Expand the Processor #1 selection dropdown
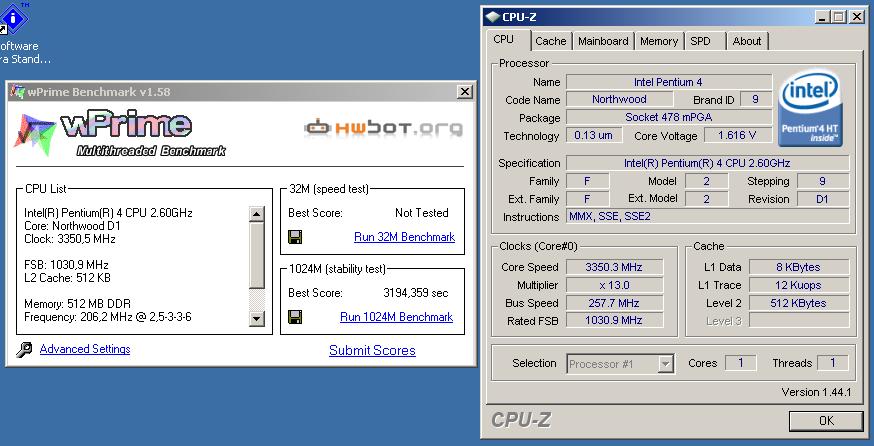Image resolution: width=874 pixels, height=446 pixels. (665, 364)
